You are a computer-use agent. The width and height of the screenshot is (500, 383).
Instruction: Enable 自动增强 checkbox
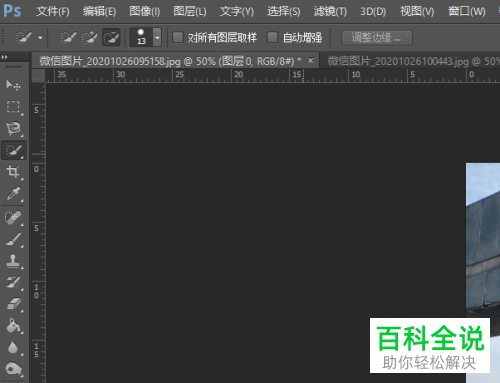[272, 37]
